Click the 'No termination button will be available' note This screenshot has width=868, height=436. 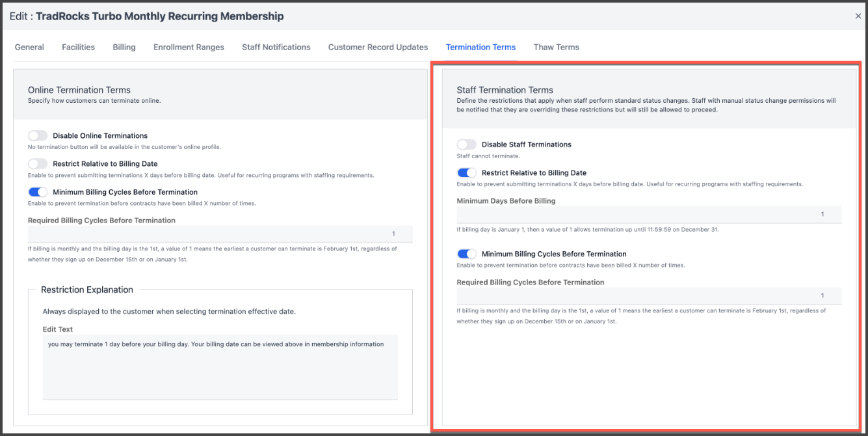[125, 147]
